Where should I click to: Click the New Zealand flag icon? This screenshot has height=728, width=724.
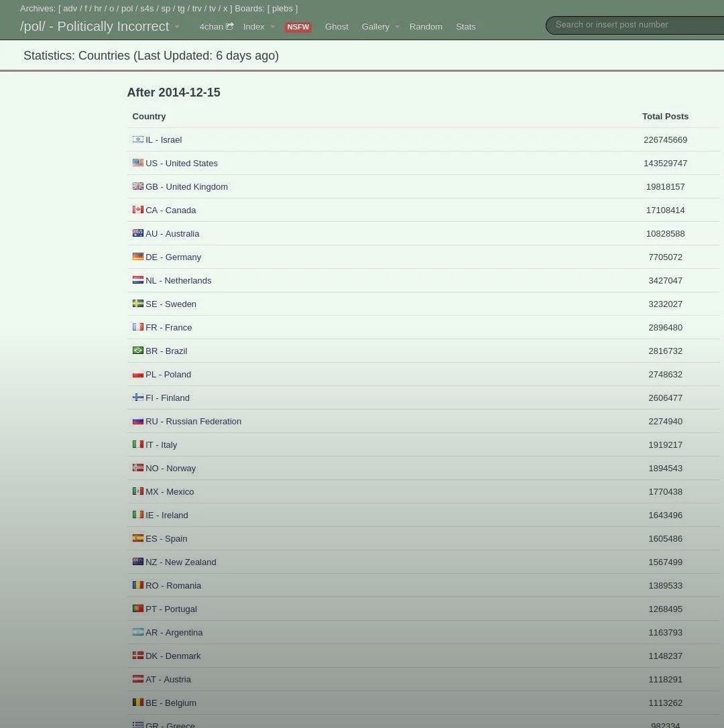click(138, 561)
